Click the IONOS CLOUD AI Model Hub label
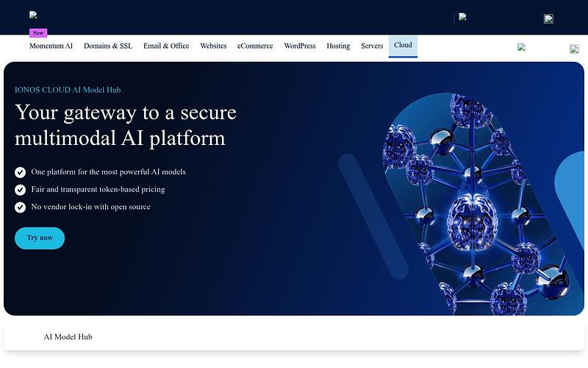The width and height of the screenshot is (588, 368). (68, 90)
